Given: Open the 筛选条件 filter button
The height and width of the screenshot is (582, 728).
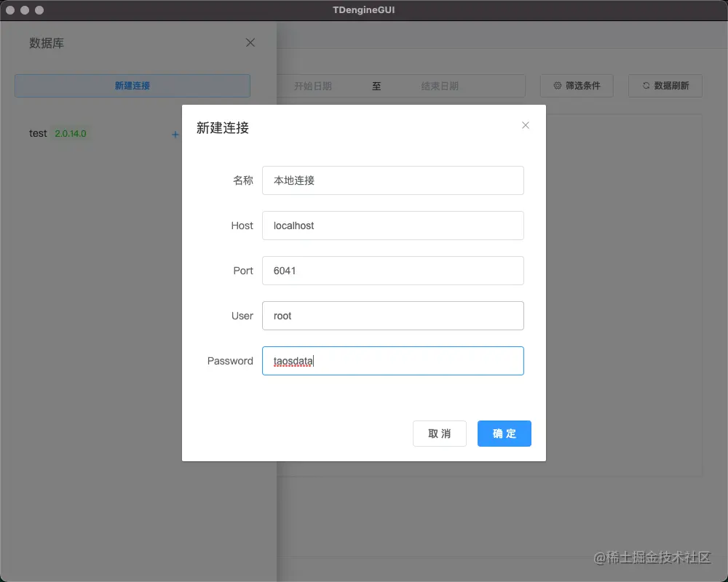Looking at the screenshot, I should pos(577,86).
